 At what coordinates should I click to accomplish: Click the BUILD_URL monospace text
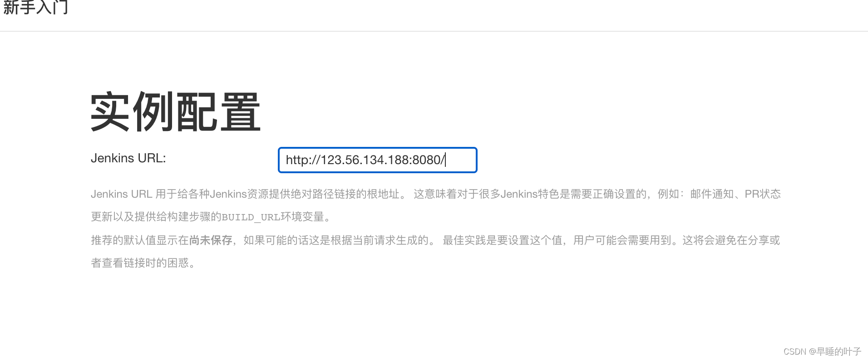tap(251, 217)
